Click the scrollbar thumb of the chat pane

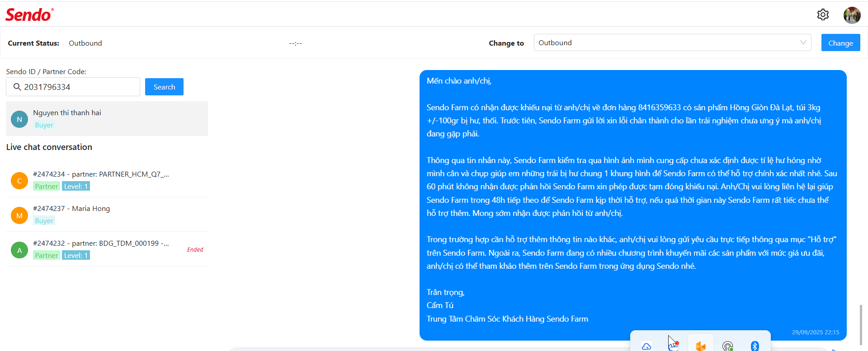pyautogui.click(x=861, y=324)
